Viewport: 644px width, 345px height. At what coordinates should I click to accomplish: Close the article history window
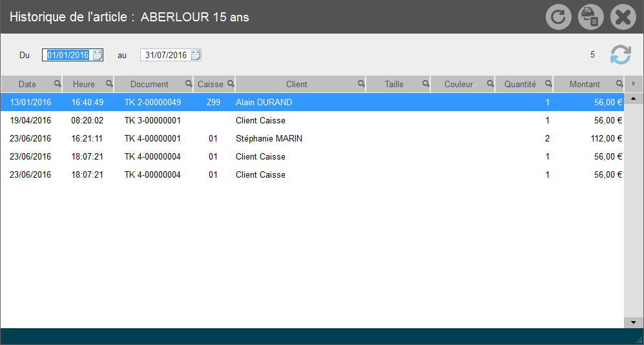(x=623, y=17)
